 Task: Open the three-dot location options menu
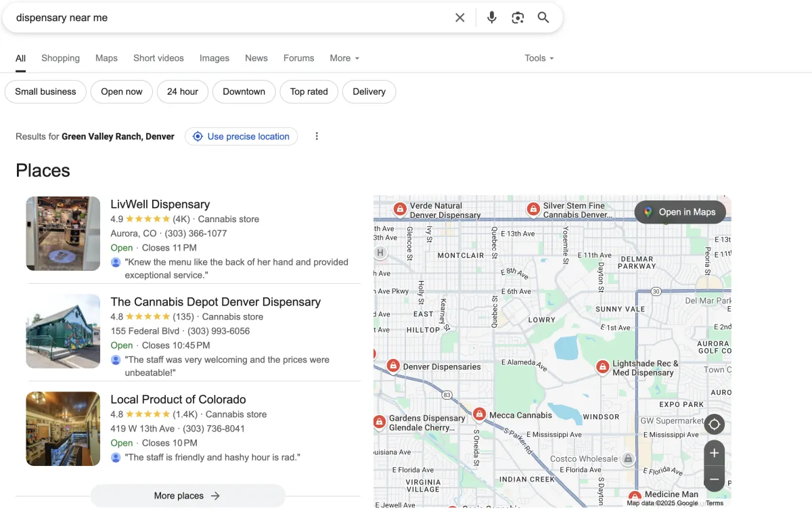317,136
